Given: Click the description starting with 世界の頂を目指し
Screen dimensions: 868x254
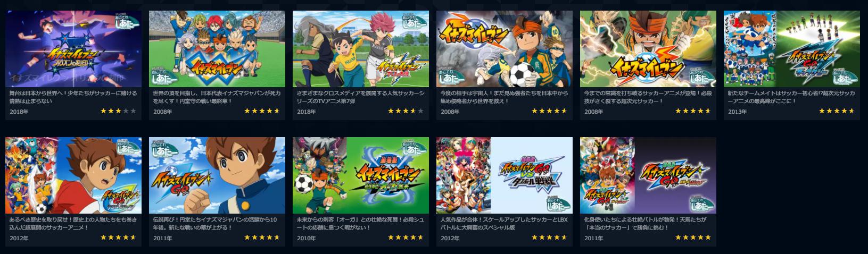Looking at the screenshot, I should 217,97.
